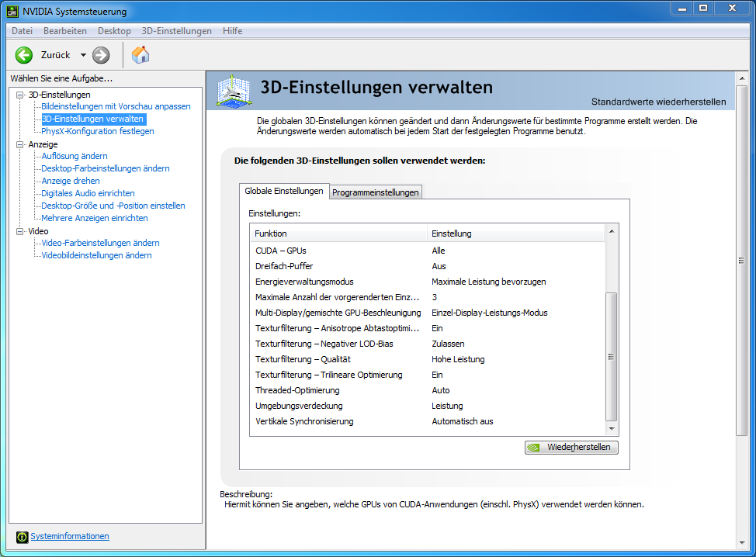Select the Globale Einstellungen tab
756x557 pixels.
[284, 191]
